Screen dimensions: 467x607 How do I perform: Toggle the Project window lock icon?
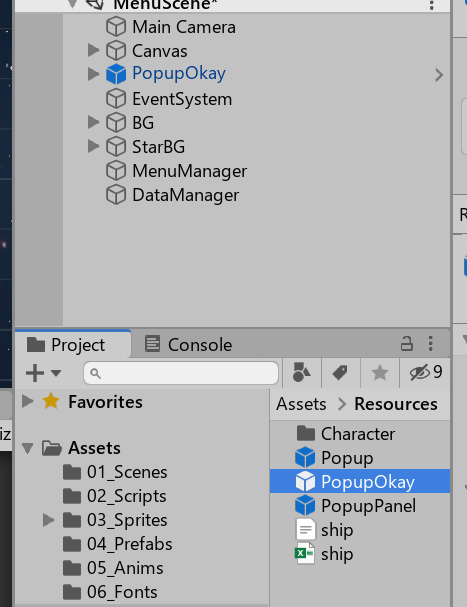[x=407, y=343]
